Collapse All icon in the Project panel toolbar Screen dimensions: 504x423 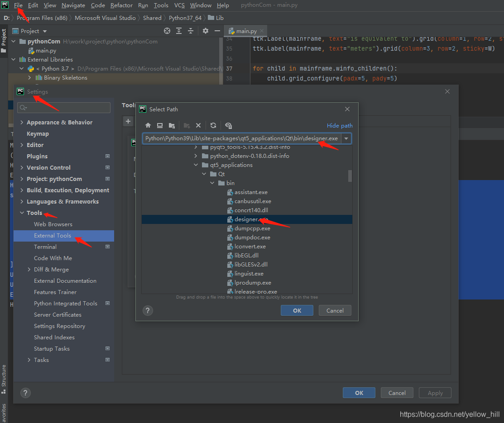191,31
